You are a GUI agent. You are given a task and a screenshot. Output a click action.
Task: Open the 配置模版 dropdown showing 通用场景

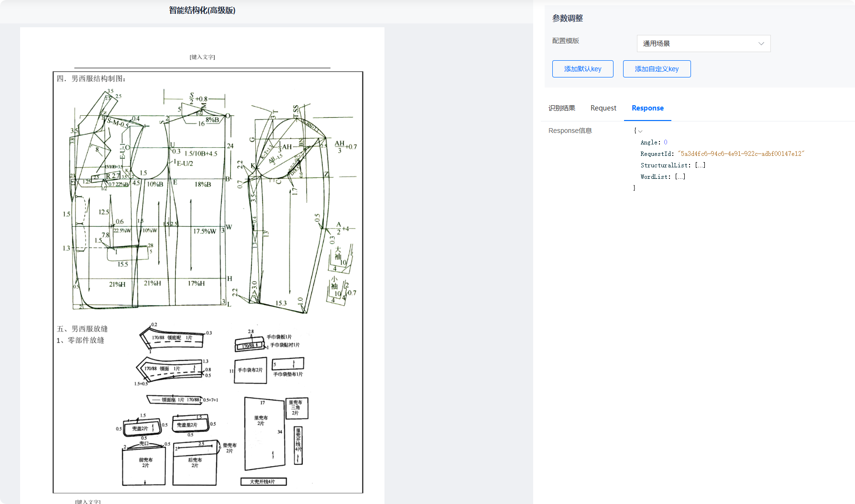coord(703,44)
